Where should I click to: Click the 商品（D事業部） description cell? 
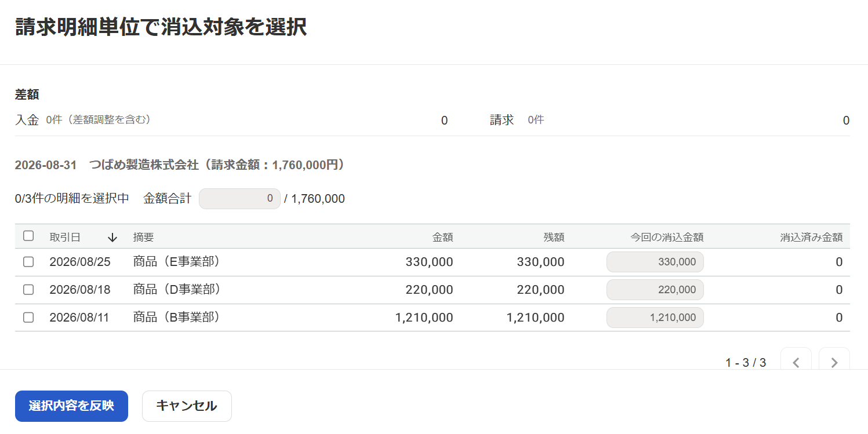[177, 290]
